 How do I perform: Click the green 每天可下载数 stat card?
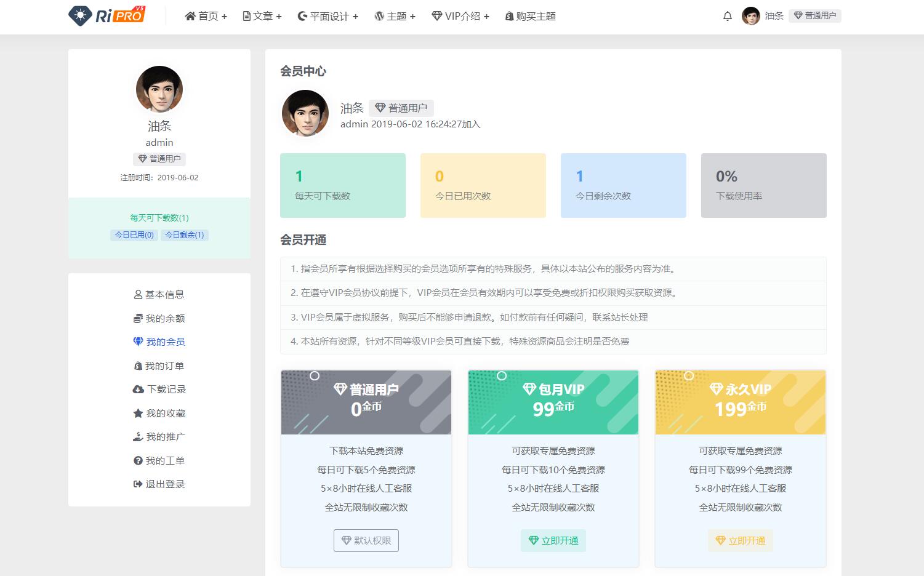[x=342, y=185]
